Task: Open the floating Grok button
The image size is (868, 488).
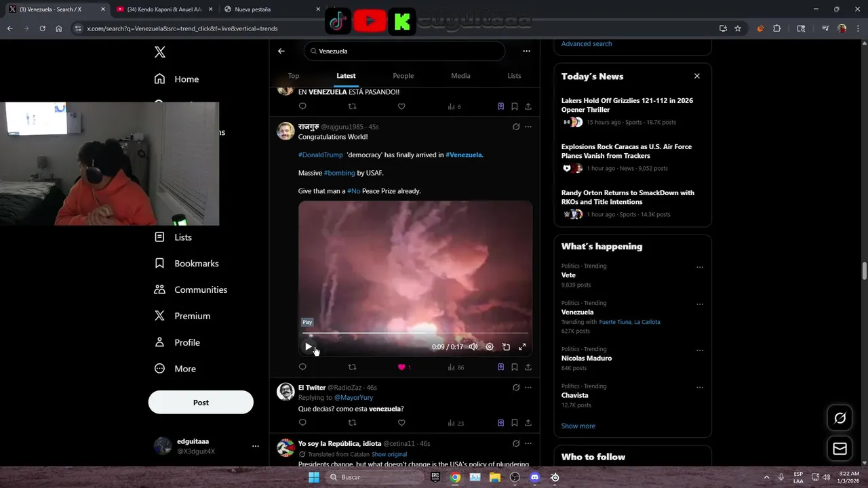Action: pos(840,418)
